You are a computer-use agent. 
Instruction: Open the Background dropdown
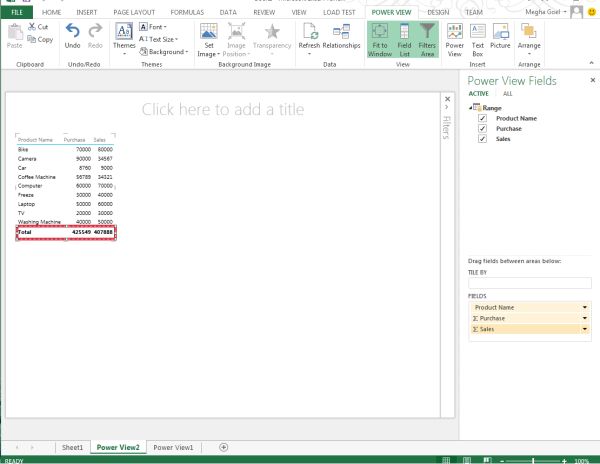(164, 52)
